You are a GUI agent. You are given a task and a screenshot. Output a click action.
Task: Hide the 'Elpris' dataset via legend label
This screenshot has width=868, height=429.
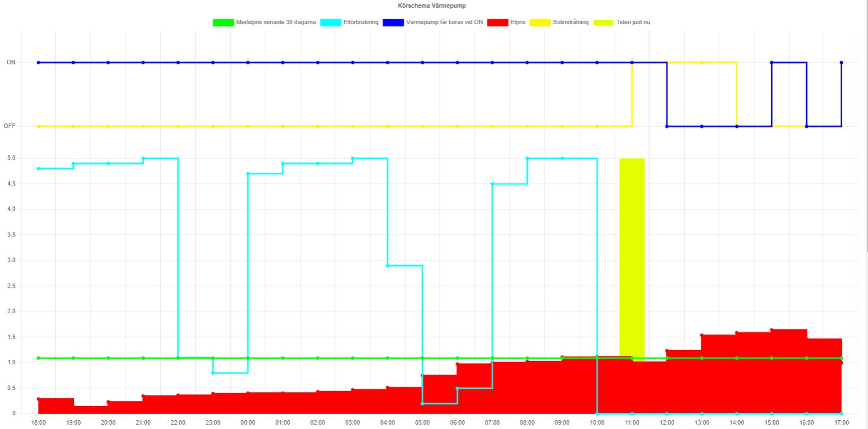point(518,22)
